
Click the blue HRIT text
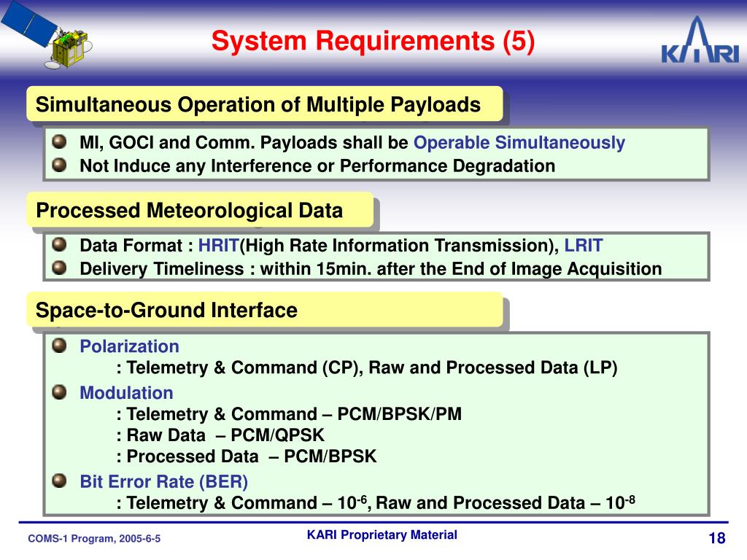(218, 245)
